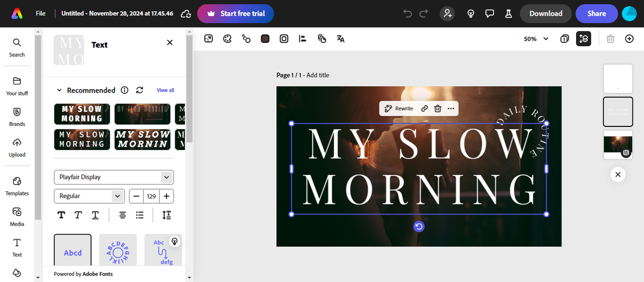The height and width of the screenshot is (282, 644).
Task: Open Brands in sidebar
Action: click(17, 117)
